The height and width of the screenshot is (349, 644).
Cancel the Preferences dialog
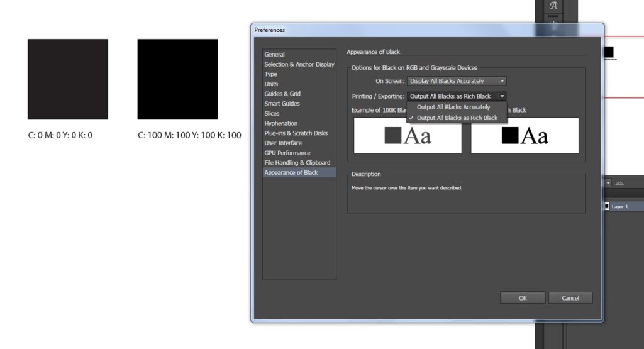point(570,298)
